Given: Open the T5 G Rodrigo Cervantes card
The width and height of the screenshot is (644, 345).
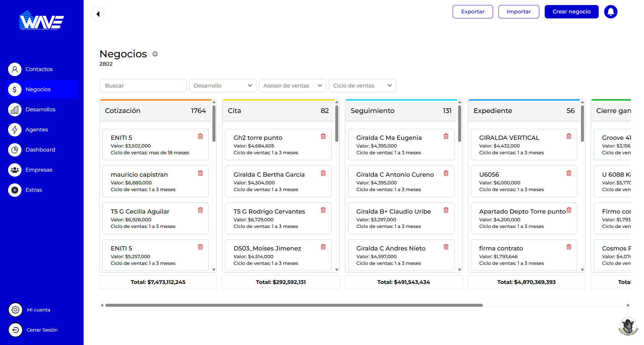Looking at the screenshot, I should [278, 218].
